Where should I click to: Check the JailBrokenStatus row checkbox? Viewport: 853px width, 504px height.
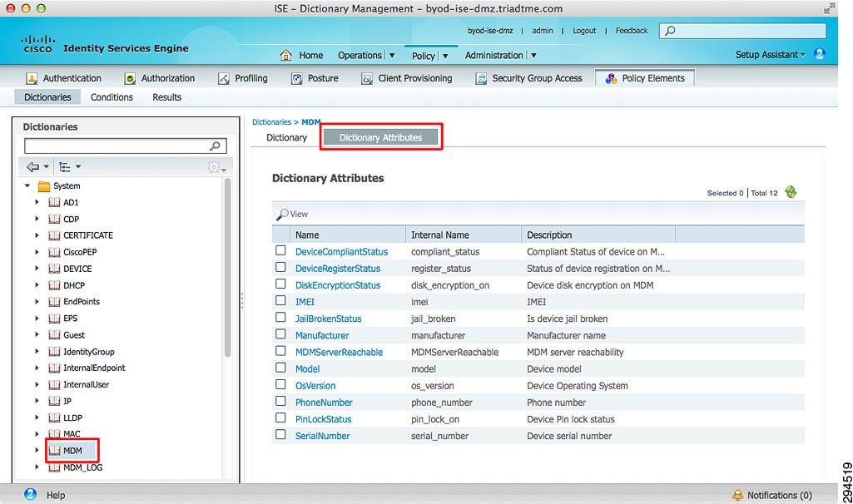pos(280,318)
